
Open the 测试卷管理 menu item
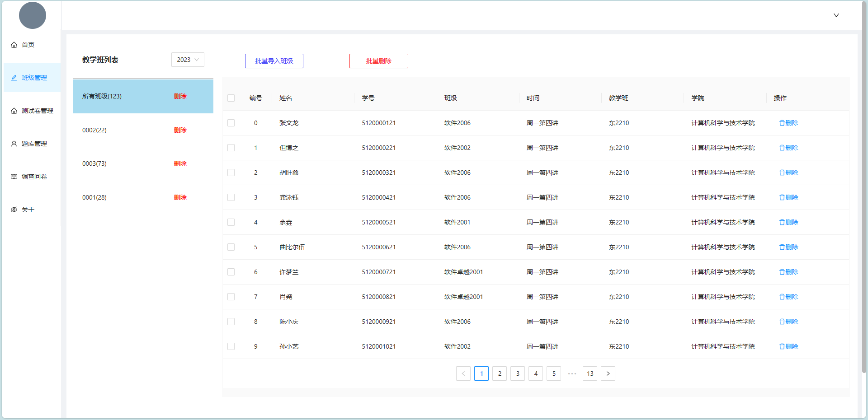(x=32, y=111)
